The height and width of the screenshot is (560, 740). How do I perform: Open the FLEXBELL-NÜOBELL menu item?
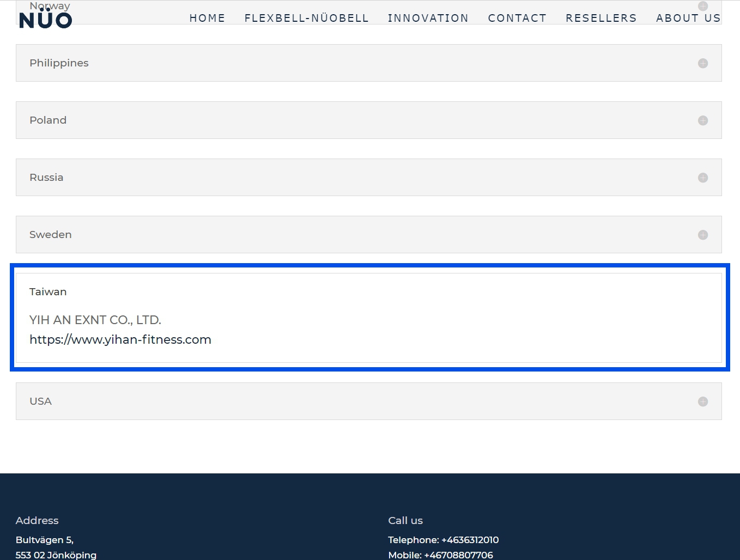pyautogui.click(x=307, y=18)
